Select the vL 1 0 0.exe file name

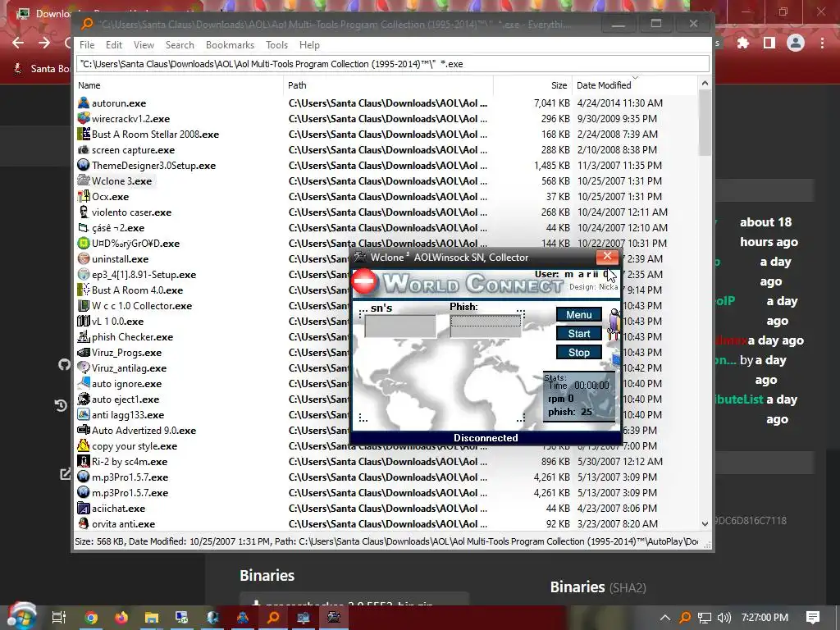coord(117,322)
